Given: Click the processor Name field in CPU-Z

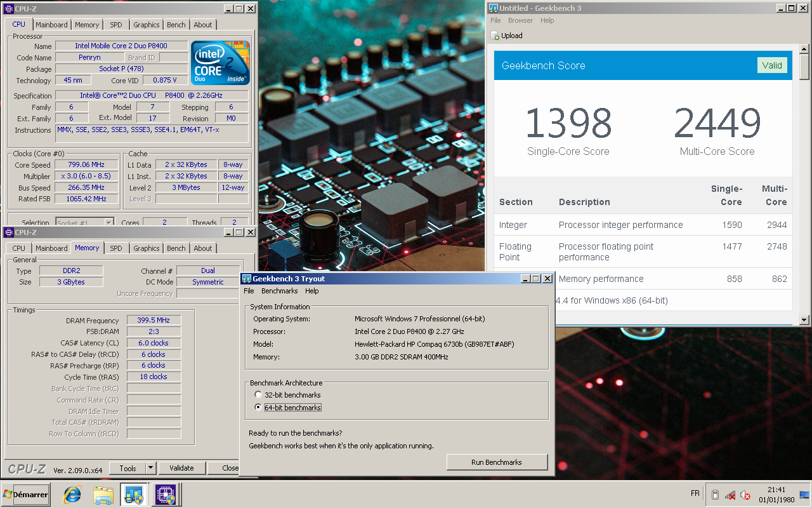Looking at the screenshot, I should [x=121, y=46].
